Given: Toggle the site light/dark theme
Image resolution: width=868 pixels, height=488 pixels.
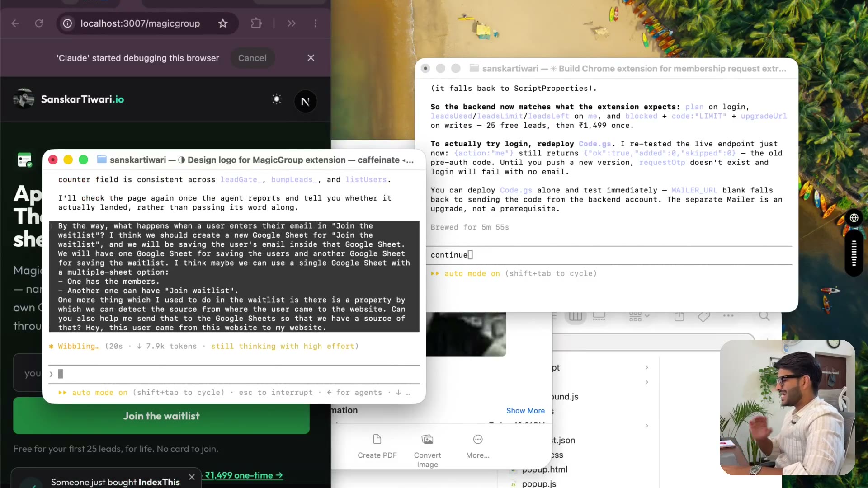Looking at the screenshot, I should (277, 99).
